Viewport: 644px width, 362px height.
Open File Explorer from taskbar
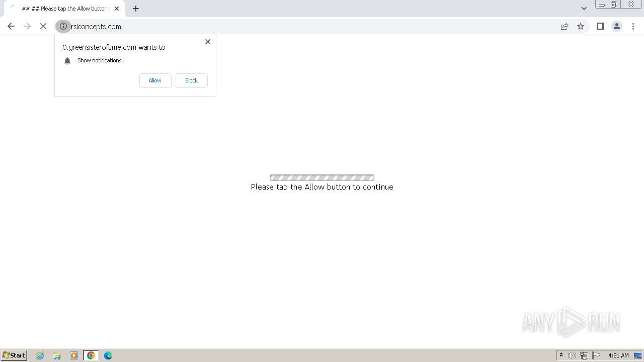[57, 355]
